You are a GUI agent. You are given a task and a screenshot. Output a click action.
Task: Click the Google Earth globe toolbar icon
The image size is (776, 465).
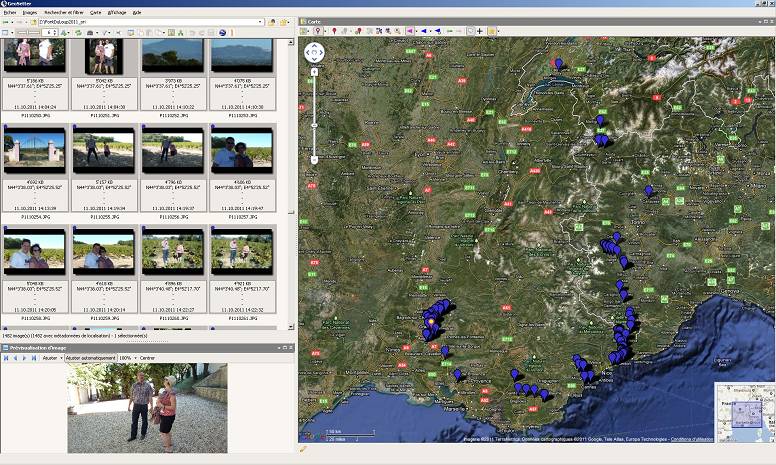(222, 32)
